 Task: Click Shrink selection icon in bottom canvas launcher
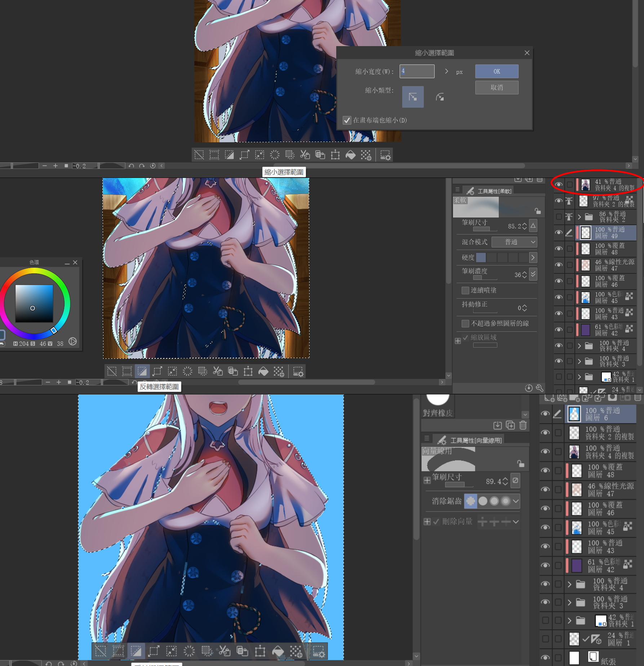(x=171, y=651)
